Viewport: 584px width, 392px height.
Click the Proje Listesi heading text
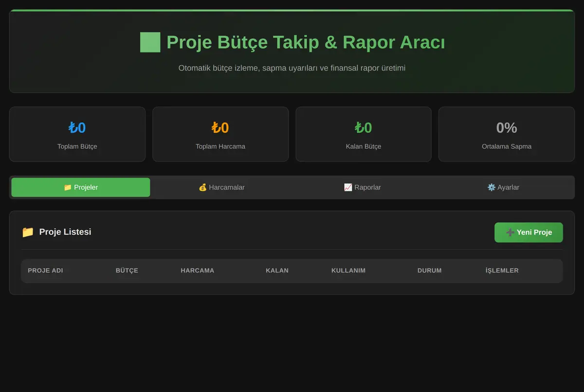[65, 232]
